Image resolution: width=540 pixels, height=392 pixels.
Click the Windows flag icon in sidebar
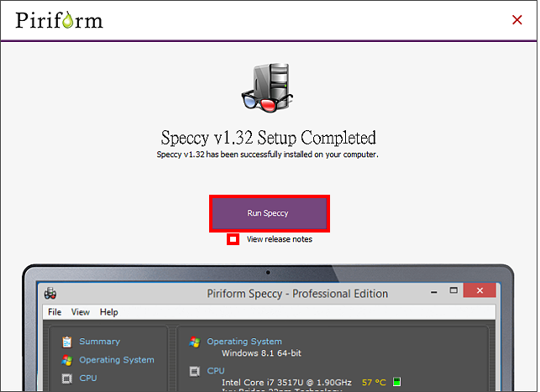click(x=67, y=360)
